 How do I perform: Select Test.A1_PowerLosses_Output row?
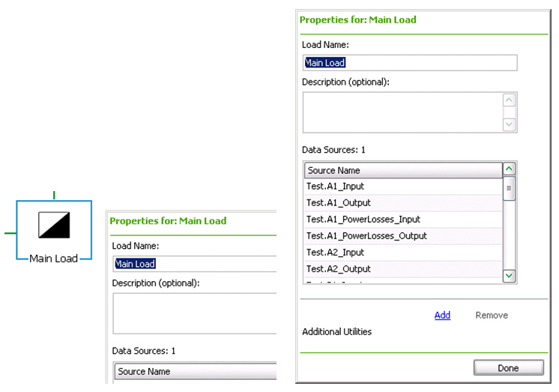tap(403, 236)
